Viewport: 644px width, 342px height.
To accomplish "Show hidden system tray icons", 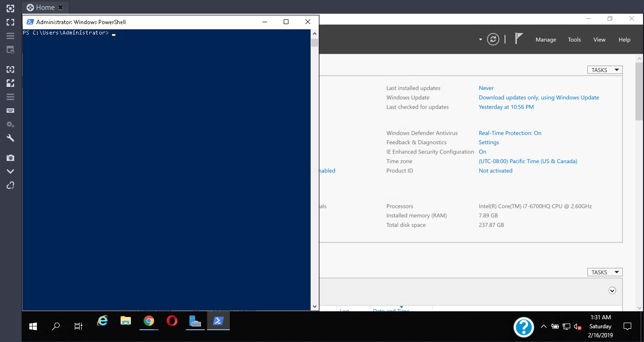I will click(x=544, y=326).
